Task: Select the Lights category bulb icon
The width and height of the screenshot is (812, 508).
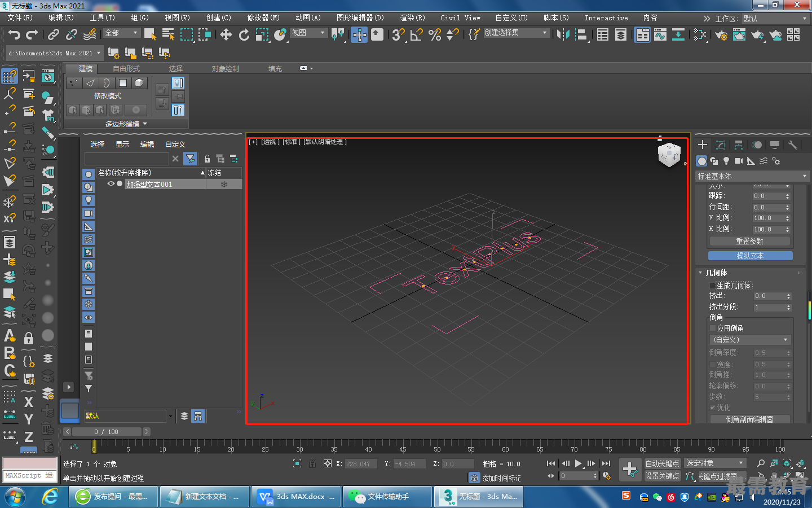Action: [726, 161]
